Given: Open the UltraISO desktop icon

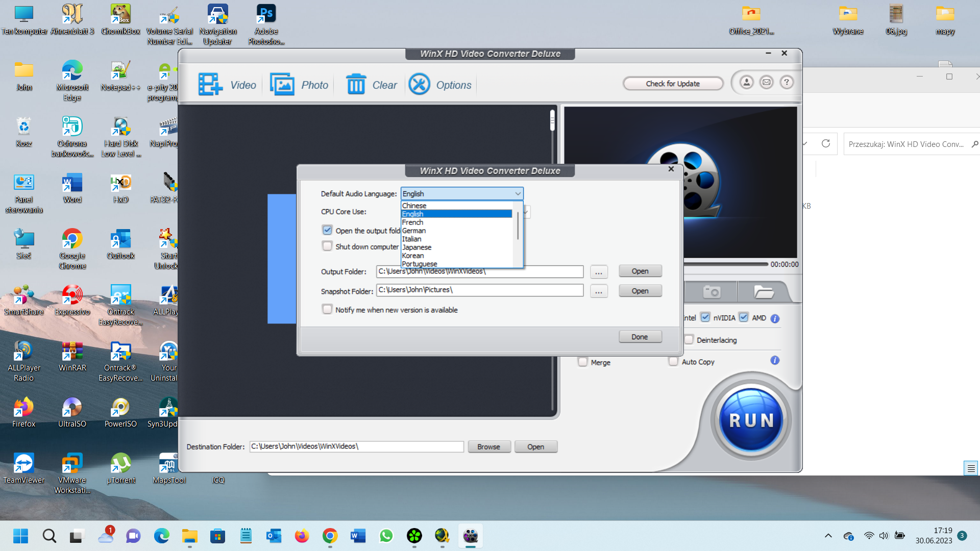Looking at the screenshot, I should click(72, 412).
